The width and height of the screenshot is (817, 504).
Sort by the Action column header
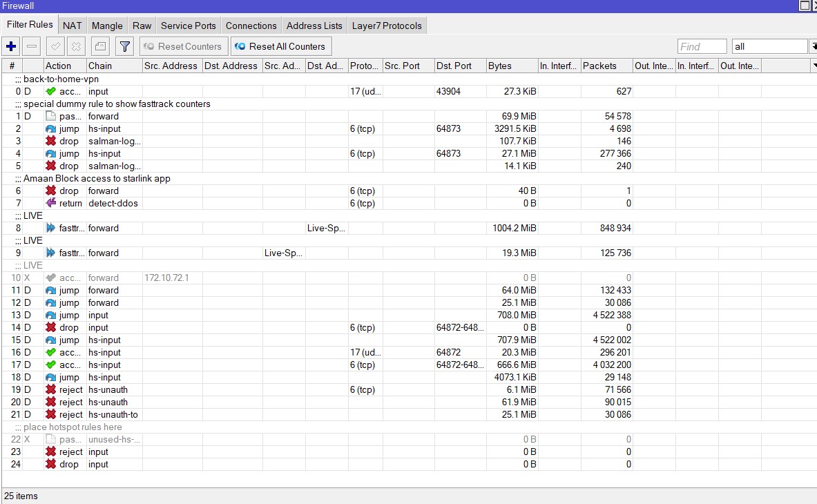click(x=65, y=66)
